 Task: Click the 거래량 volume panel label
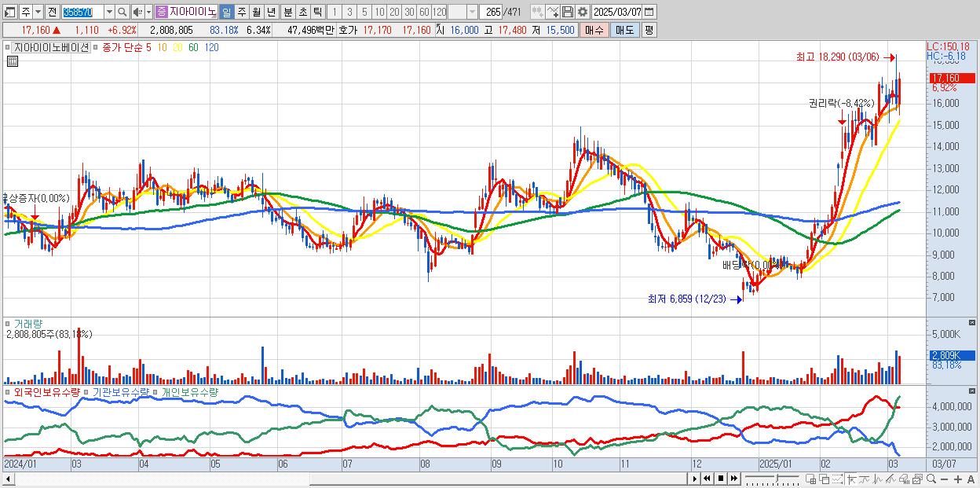click(x=27, y=323)
